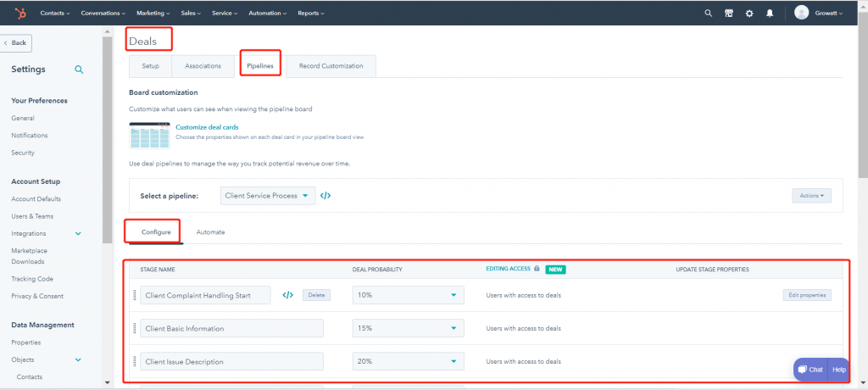Open the Client Service Process pipeline dropdown
868x390 pixels.
point(268,196)
